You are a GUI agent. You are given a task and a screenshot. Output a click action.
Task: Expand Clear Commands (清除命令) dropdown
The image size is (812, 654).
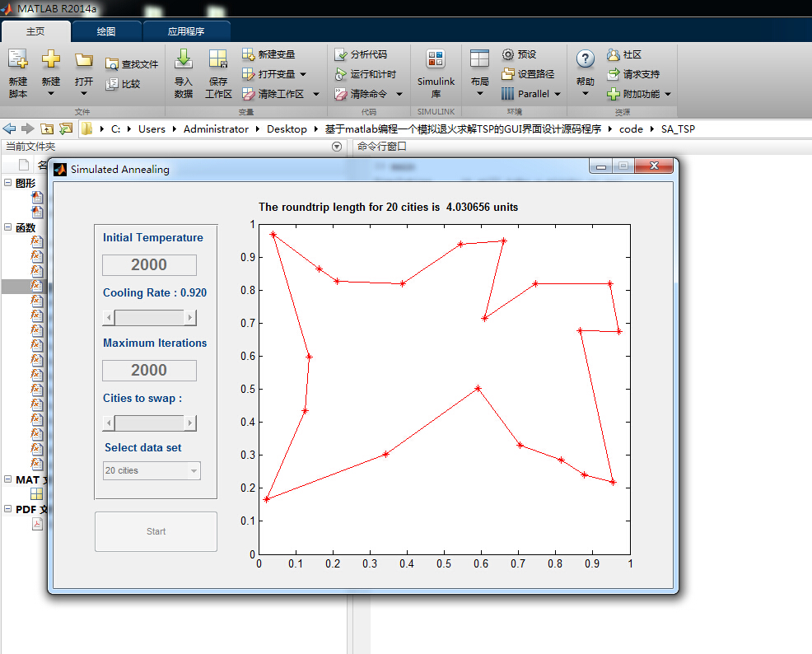(399, 94)
